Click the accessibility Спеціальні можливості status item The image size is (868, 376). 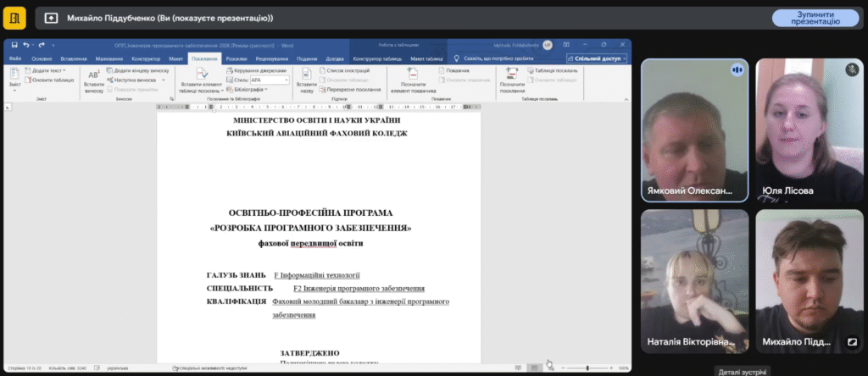click(209, 368)
